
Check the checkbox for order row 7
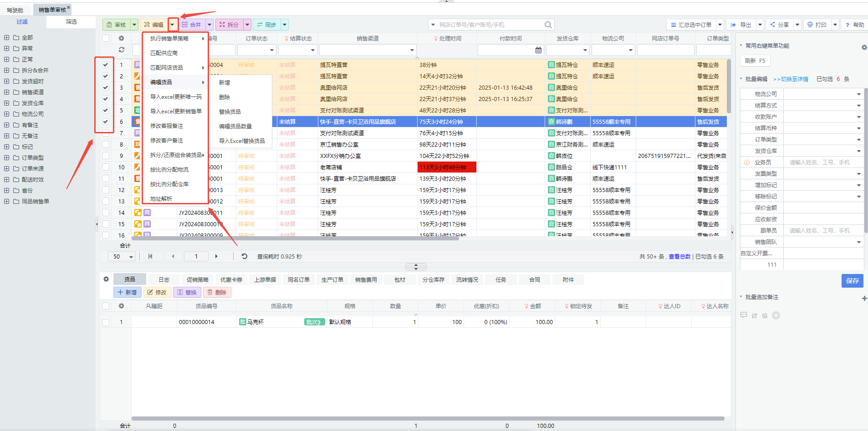coord(106,133)
